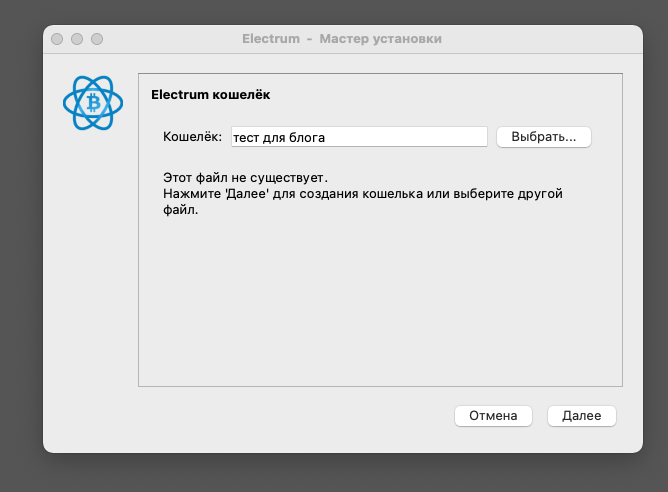Proceed by clicking Далее button
The image size is (668, 492).
(582, 415)
